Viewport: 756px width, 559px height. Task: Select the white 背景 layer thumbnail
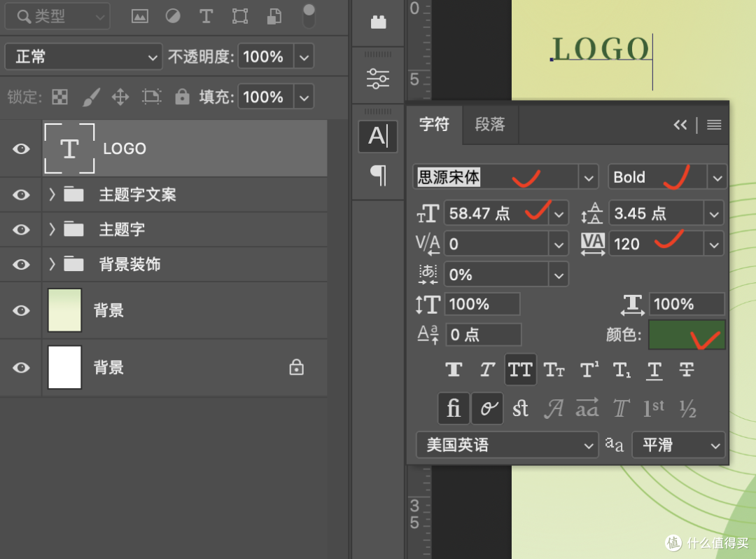pos(64,368)
